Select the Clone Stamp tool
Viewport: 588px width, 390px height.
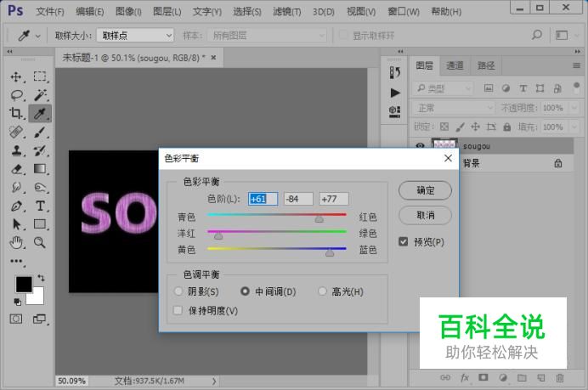(x=16, y=150)
